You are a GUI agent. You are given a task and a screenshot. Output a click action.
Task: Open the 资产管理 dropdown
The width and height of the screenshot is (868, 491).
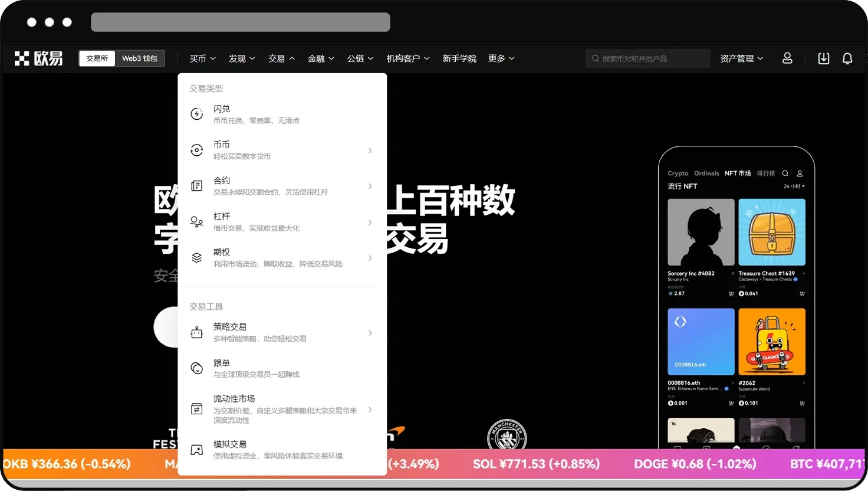741,58
